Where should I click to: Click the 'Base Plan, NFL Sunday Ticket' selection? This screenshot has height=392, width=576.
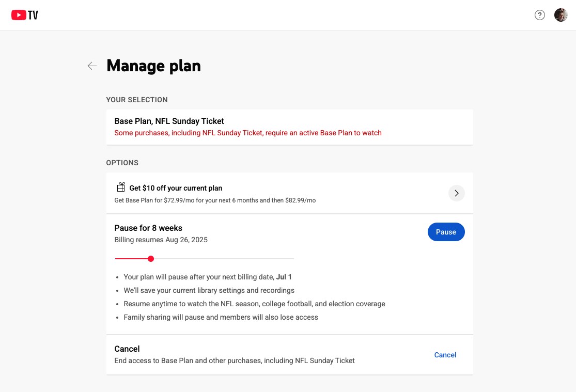click(169, 121)
